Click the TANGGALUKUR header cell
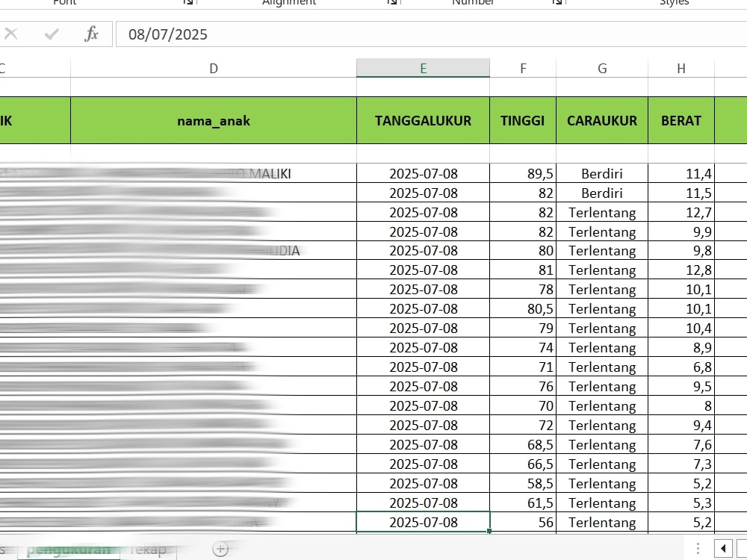Viewport: 747px width, 560px height. (x=423, y=120)
